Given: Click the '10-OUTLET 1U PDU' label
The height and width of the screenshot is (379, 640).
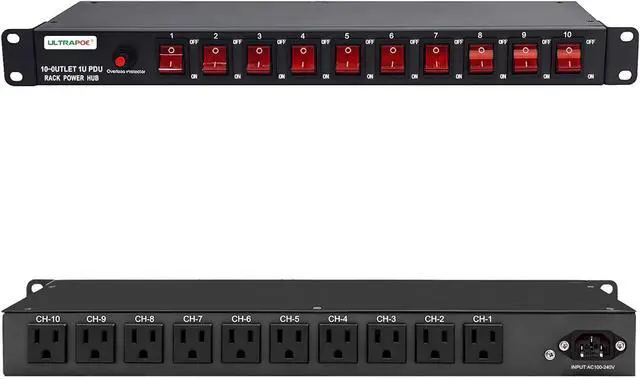Looking at the screenshot, I should 71,69.
